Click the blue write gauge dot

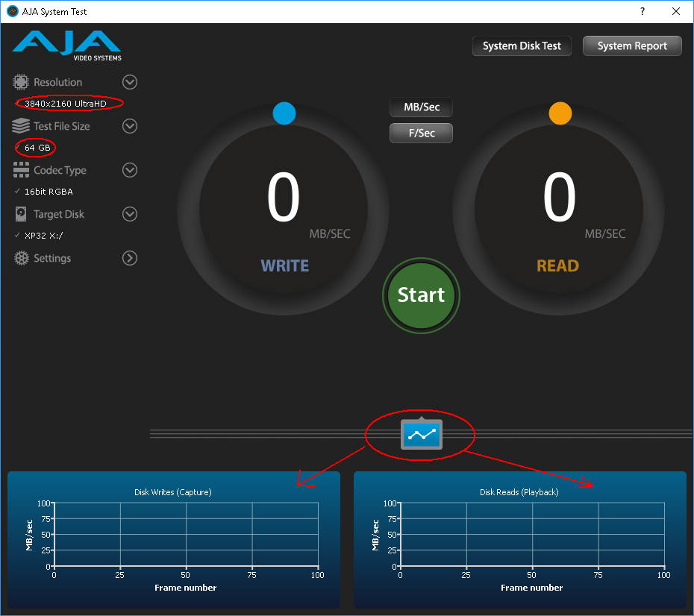[284, 113]
